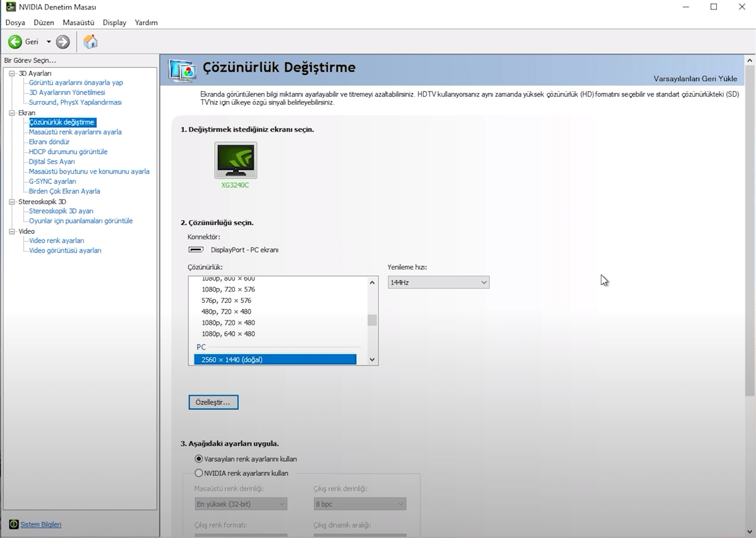Click the main panel vertical scrollbar thumb

point(750,231)
